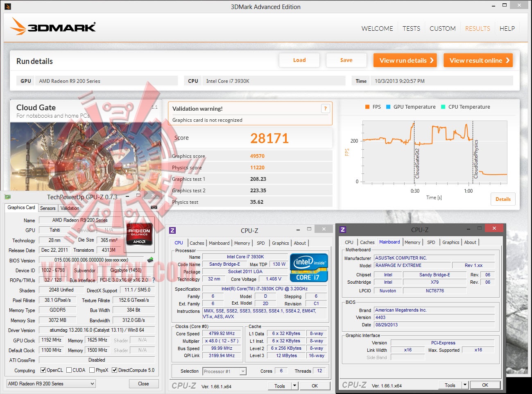532x394 pixels.
Task: Open the Processor #1 selection dropdown
Action: [x=225, y=371]
